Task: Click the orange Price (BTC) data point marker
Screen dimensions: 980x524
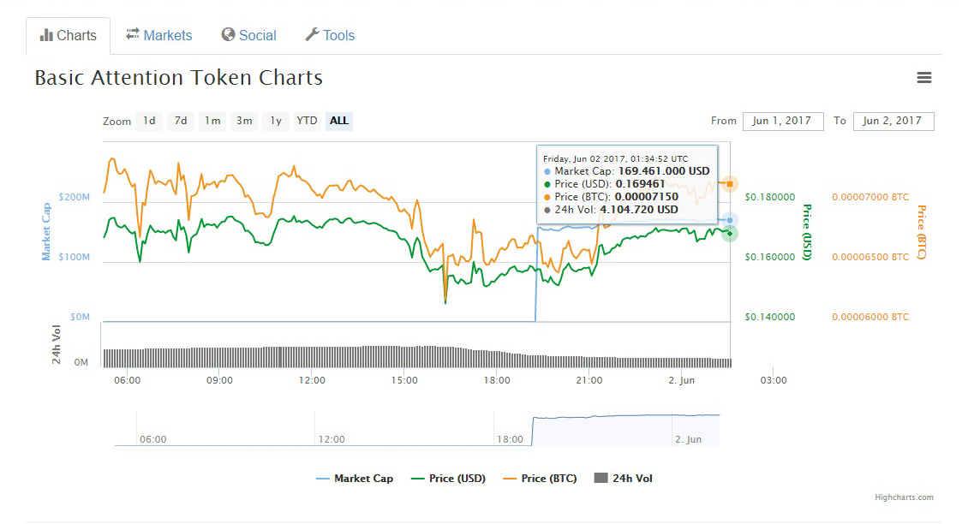Action: [x=729, y=184]
